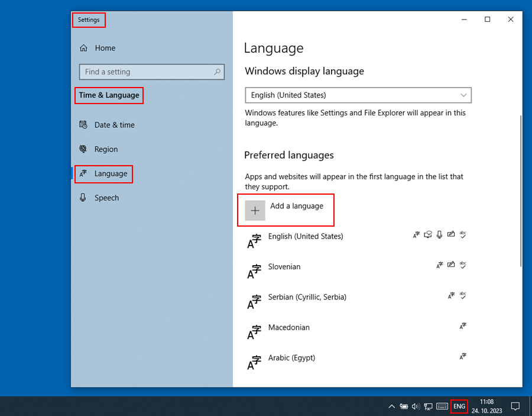Focus the Find a setting search box

[x=152, y=72]
